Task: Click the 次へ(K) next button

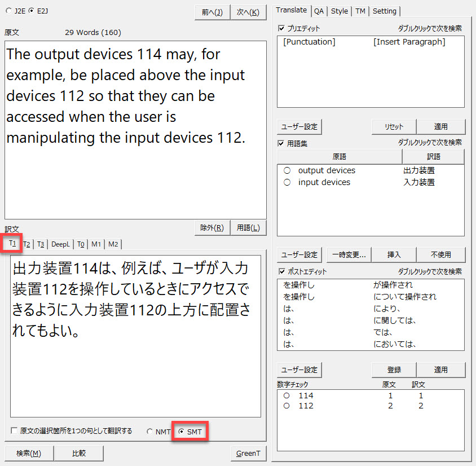Action: 248,12
